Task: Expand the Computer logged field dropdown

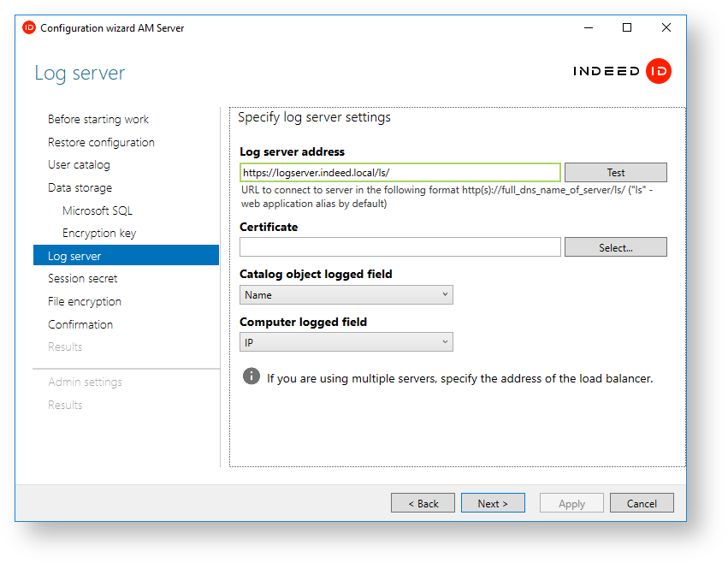Action: point(346,343)
